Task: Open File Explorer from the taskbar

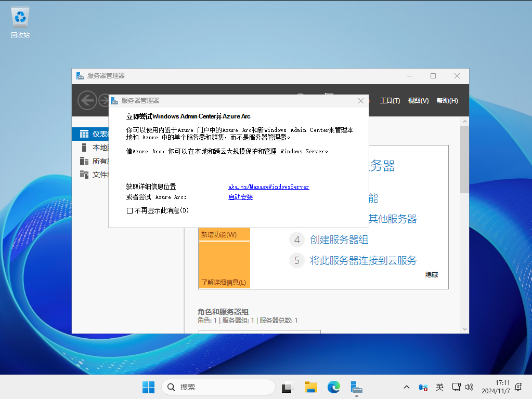Action: pos(311,387)
